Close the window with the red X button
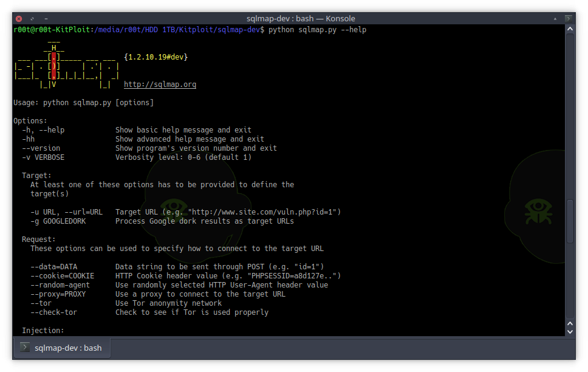588x372 pixels. 18,18
